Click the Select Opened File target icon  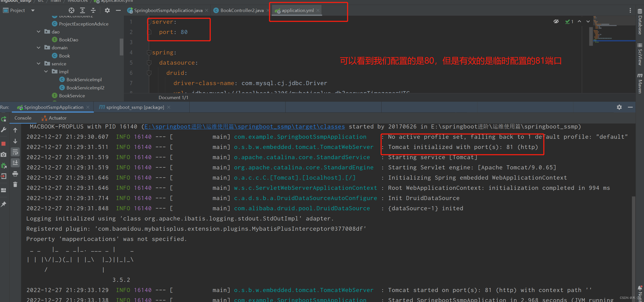coord(71,10)
